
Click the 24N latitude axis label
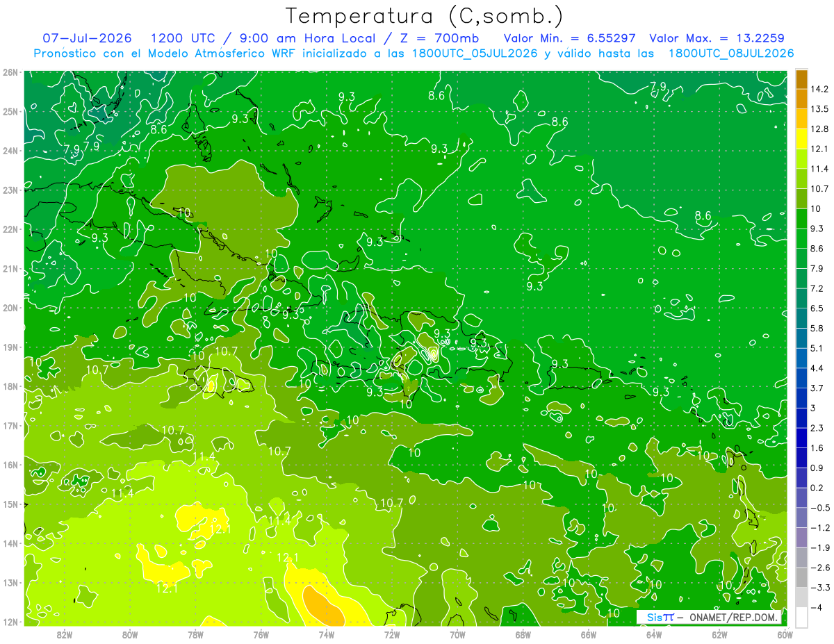click(10, 151)
